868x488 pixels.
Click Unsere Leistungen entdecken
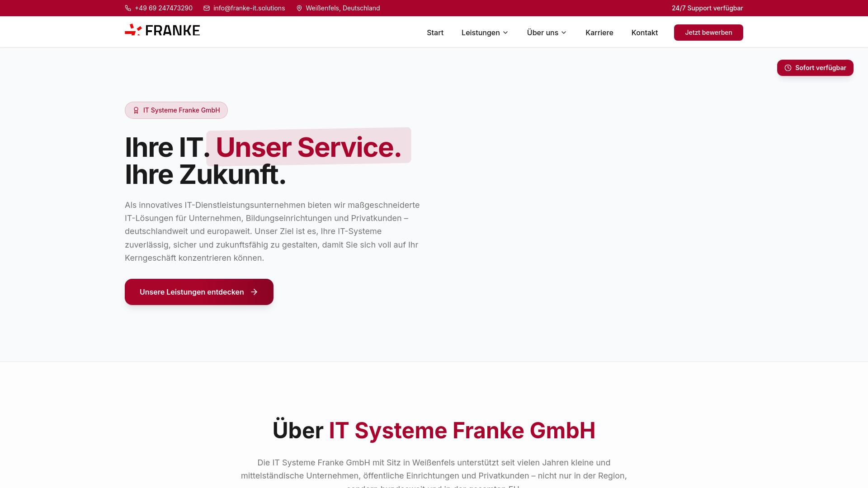(x=191, y=292)
